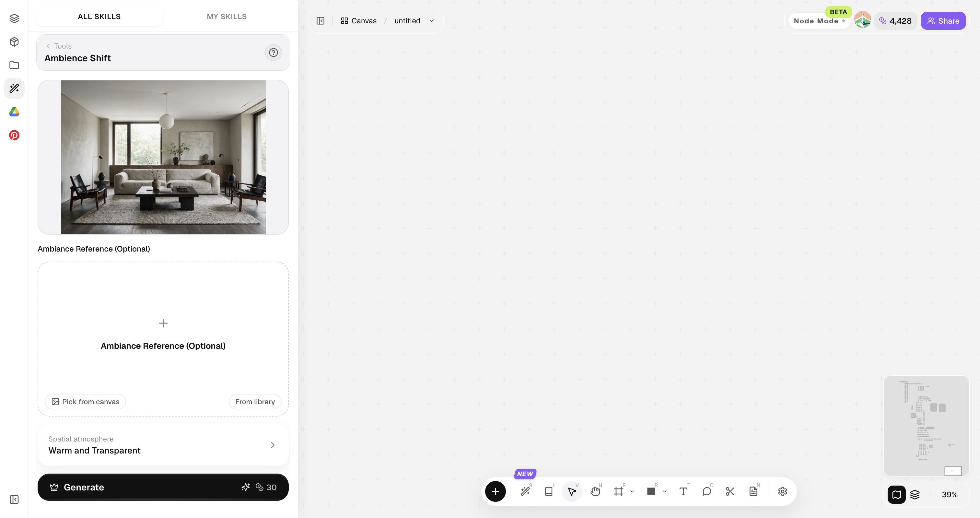Toggle the minimap view button
This screenshot has width=980, height=518.
[896, 494]
